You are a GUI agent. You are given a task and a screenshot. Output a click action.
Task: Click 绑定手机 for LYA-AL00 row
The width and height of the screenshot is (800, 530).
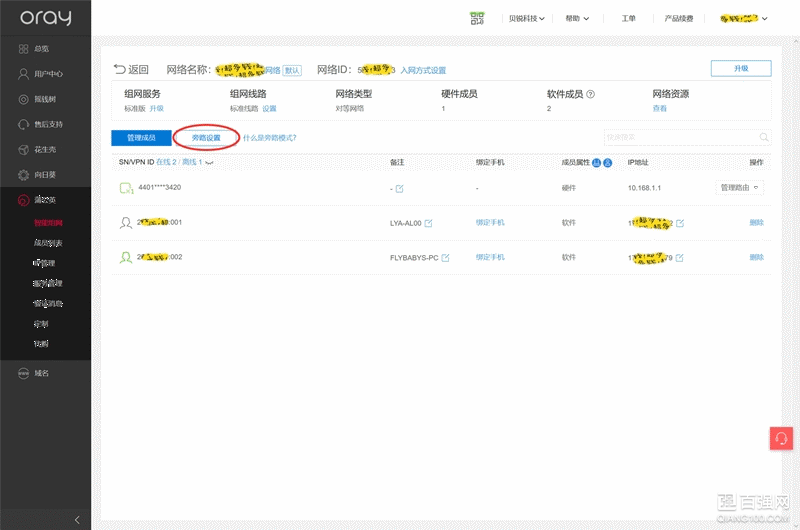coord(490,222)
